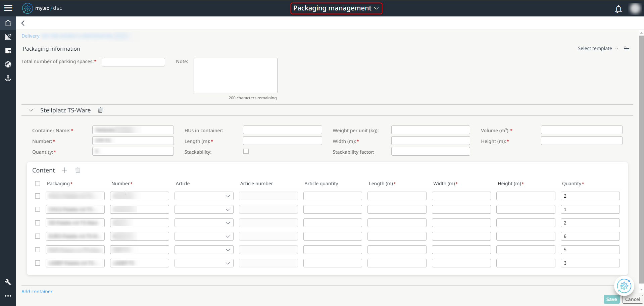The width and height of the screenshot is (644, 306).
Task: Add a new Content row using the plus icon
Action: (64, 170)
